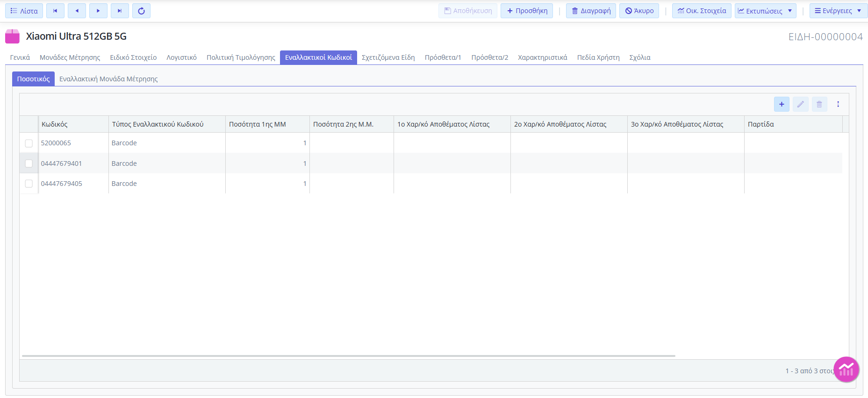This screenshot has width=868, height=398.
Task: Sort by Ποσότητα 1ης ΜΜ column header
Action: [267, 124]
